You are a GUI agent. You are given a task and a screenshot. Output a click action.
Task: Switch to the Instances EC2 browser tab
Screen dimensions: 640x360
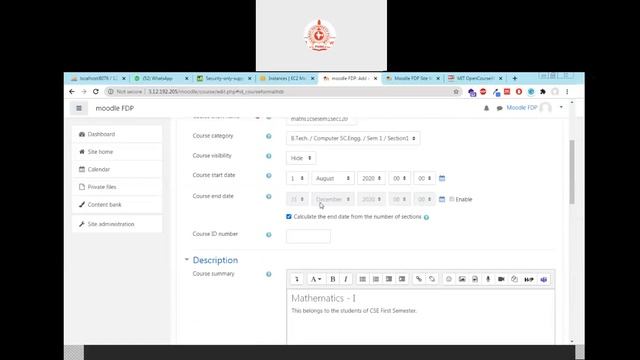(287, 78)
